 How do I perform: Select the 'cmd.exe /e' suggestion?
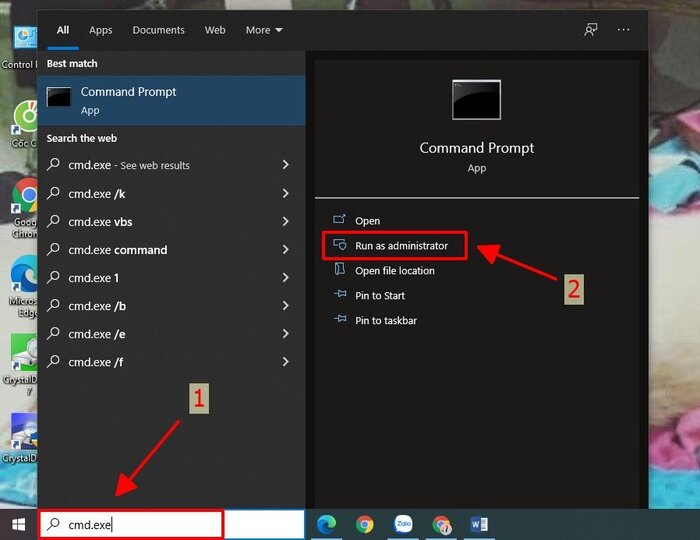coord(171,334)
